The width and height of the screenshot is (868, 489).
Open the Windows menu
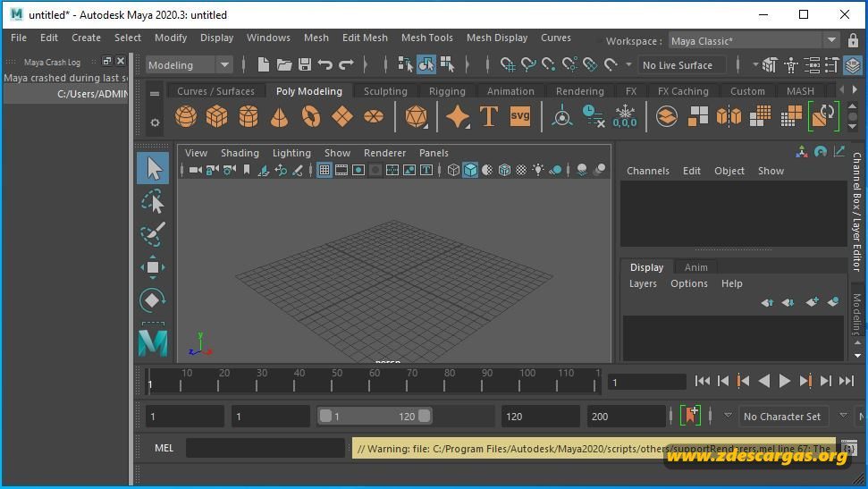click(268, 38)
